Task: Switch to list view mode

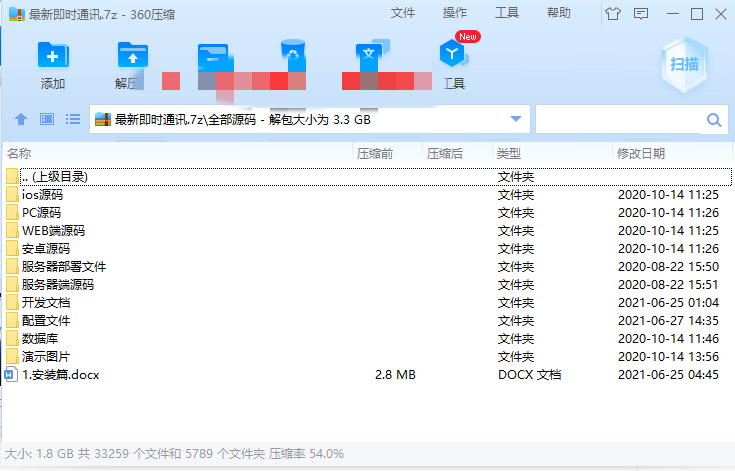Action: (73, 119)
